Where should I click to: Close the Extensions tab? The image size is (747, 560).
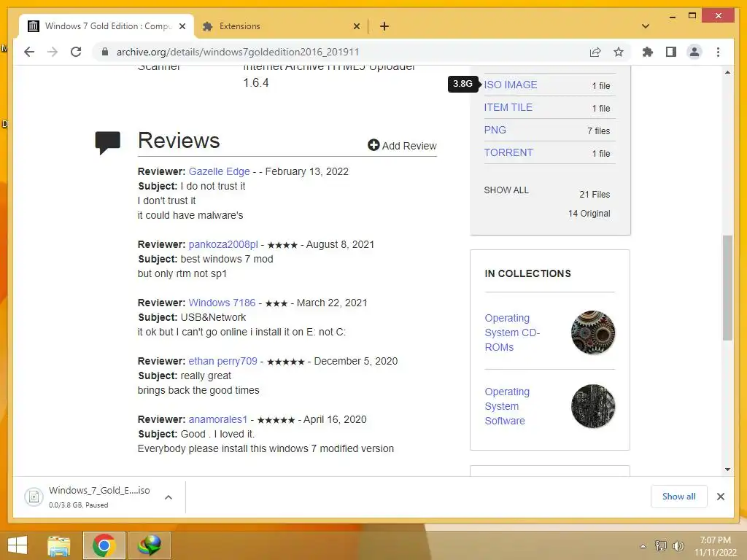(x=356, y=26)
